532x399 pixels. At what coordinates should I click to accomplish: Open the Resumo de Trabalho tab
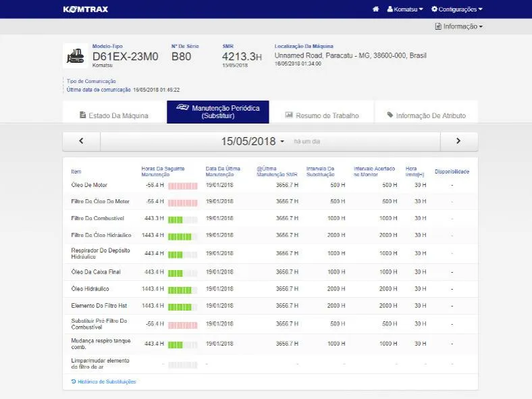[322, 115]
